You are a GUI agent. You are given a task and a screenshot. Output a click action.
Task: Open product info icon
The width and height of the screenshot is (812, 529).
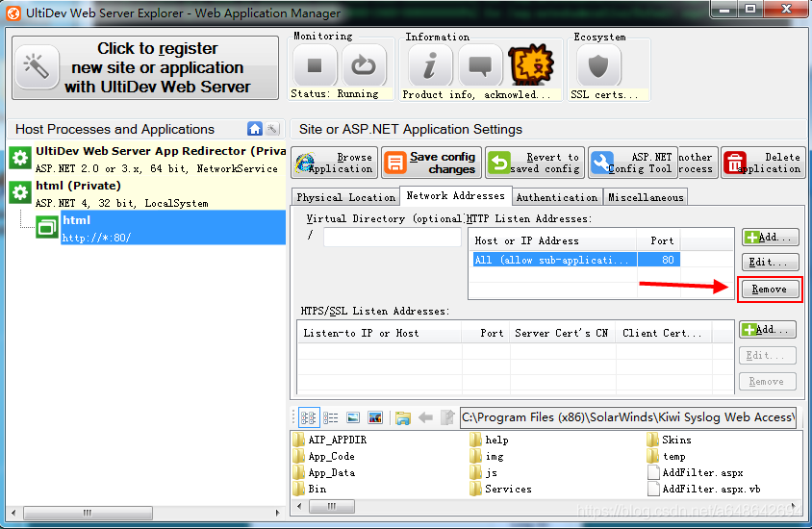tap(430, 65)
